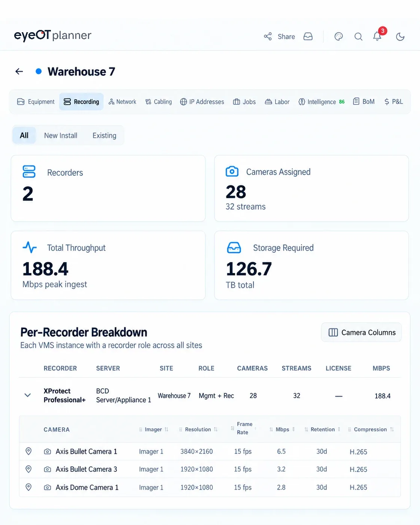Filter by New Install
This screenshot has width=420, height=525.
coord(61,135)
